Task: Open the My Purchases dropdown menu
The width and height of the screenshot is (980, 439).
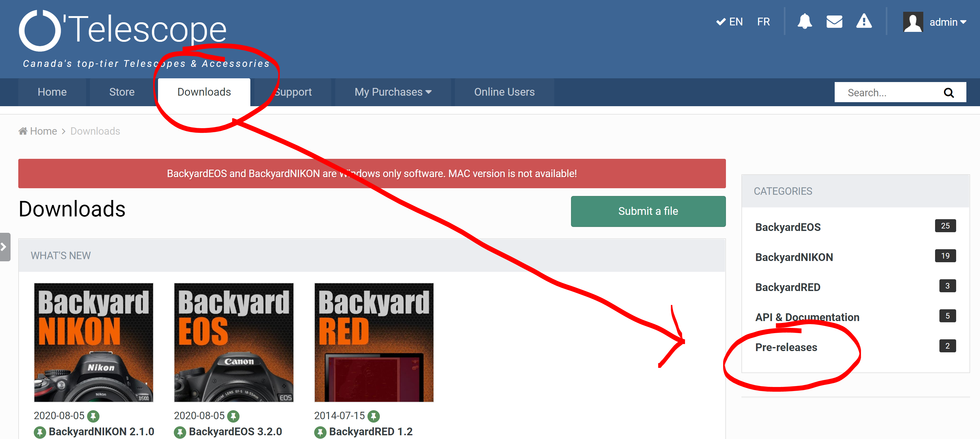Action: point(393,92)
